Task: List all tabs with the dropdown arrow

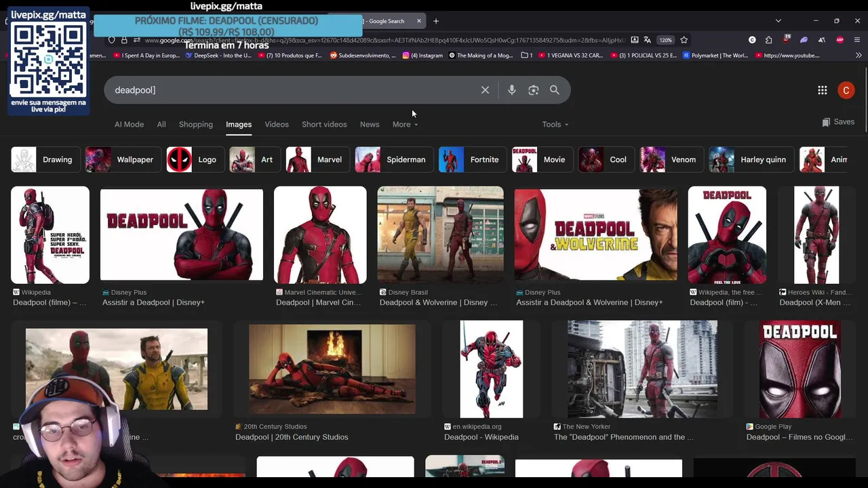Action: (x=778, y=21)
